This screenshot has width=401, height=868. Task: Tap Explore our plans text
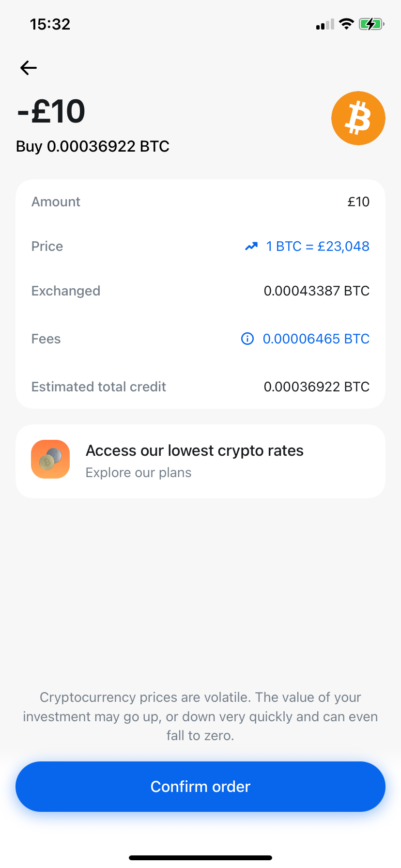tap(139, 473)
